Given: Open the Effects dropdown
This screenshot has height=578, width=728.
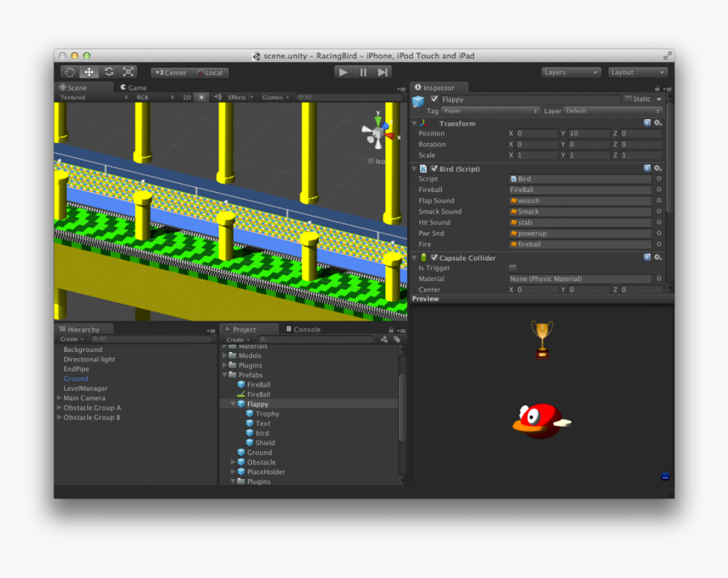Looking at the screenshot, I should [240, 97].
